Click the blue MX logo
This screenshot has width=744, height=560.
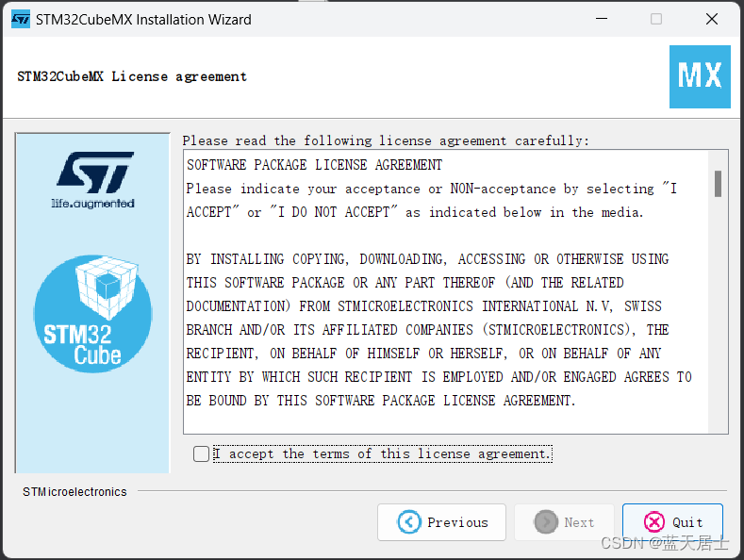tap(700, 76)
